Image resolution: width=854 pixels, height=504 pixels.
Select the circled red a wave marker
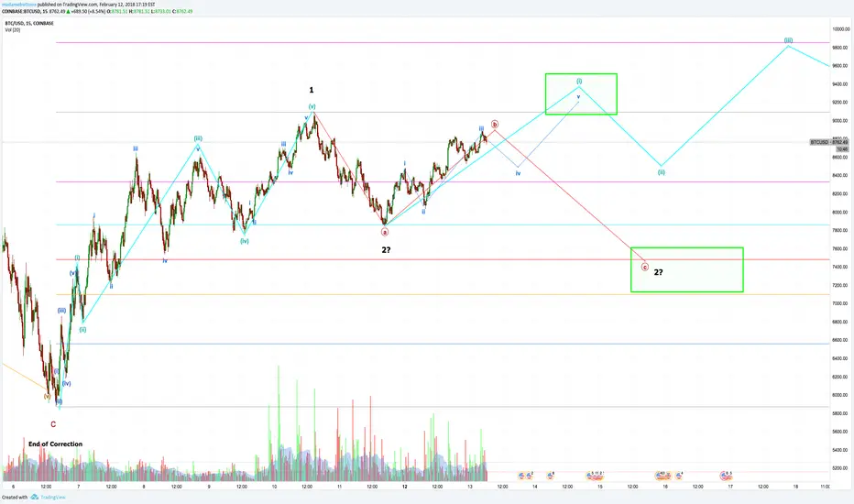click(385, 232)
